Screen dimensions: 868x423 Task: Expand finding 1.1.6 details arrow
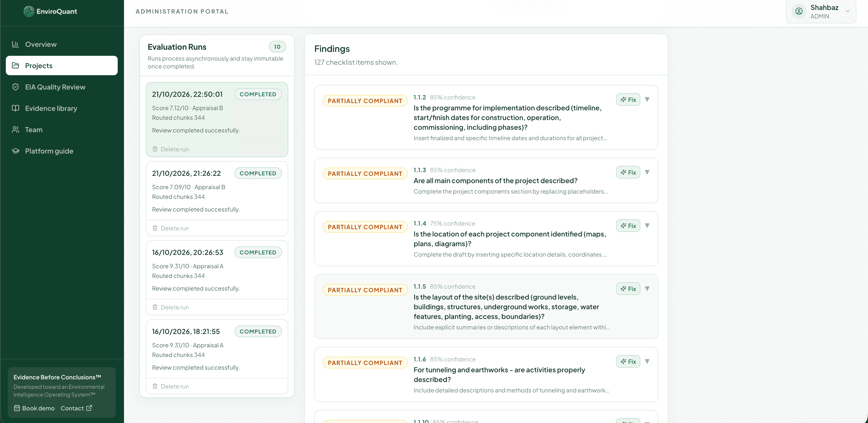coord(647,361)
